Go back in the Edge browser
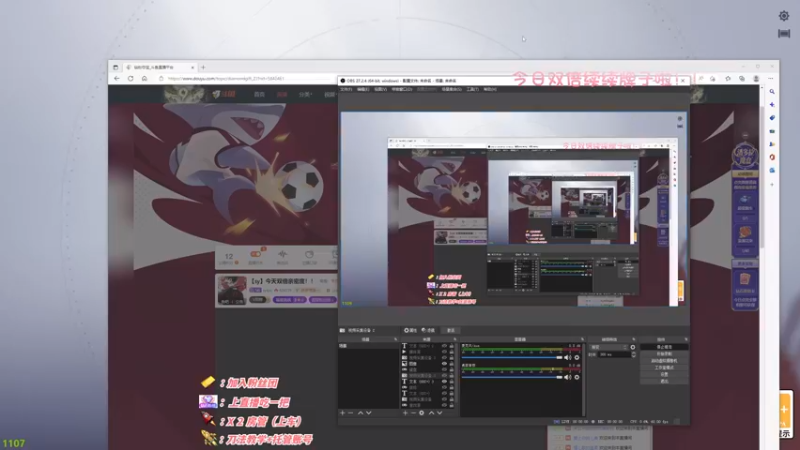The width and height of the screenshot is (800, 450). click(117, 79)
